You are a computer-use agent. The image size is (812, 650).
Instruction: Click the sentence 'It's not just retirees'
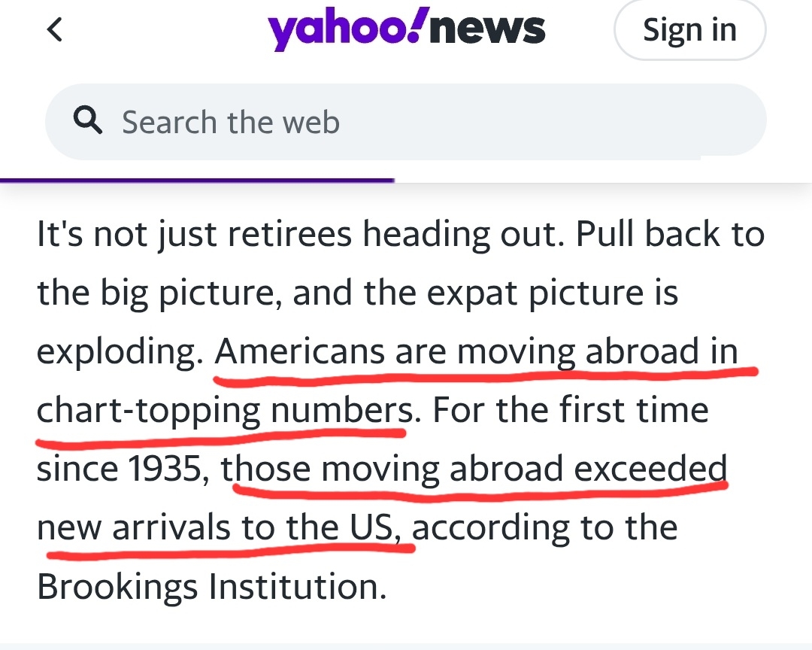pyautogui.click(x=193, y=235)
